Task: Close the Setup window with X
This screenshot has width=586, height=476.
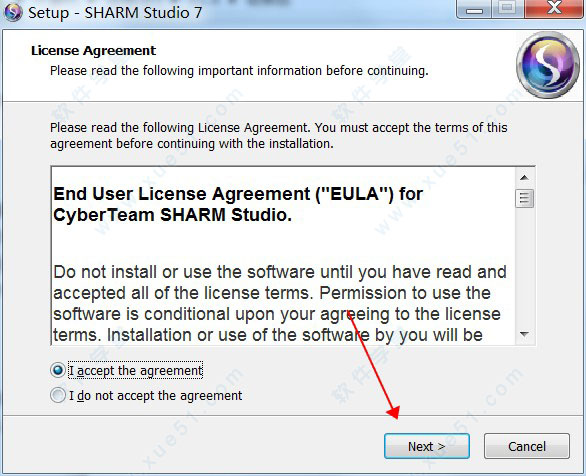Action: (554, 8)
